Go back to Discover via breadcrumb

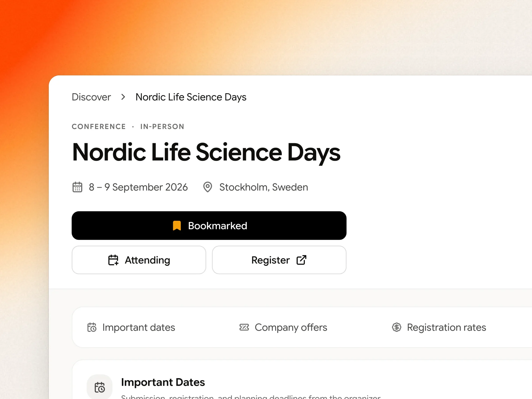pos(91,97)
